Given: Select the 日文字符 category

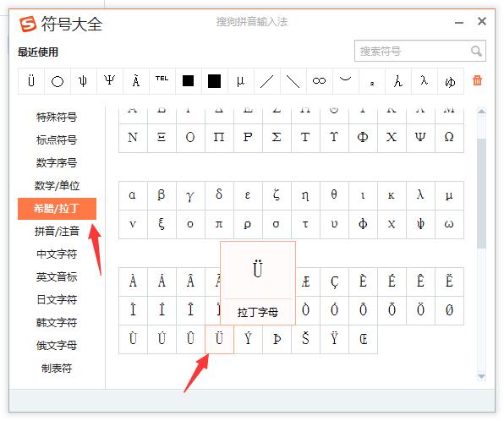Looking at the screenshot, I should coord(57,300).
